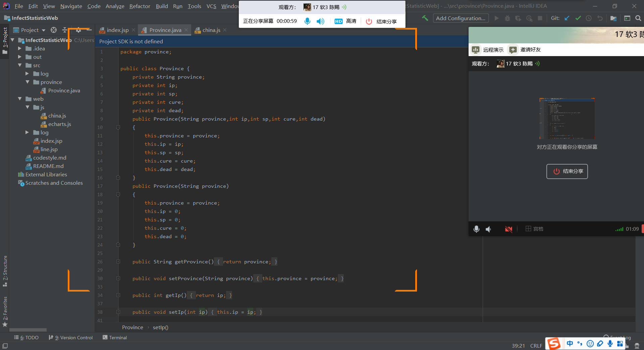644x350 pixels.
Task: Switch to the index.jsp editor tab
Action: pyautogui.click(x=117, y=30)
